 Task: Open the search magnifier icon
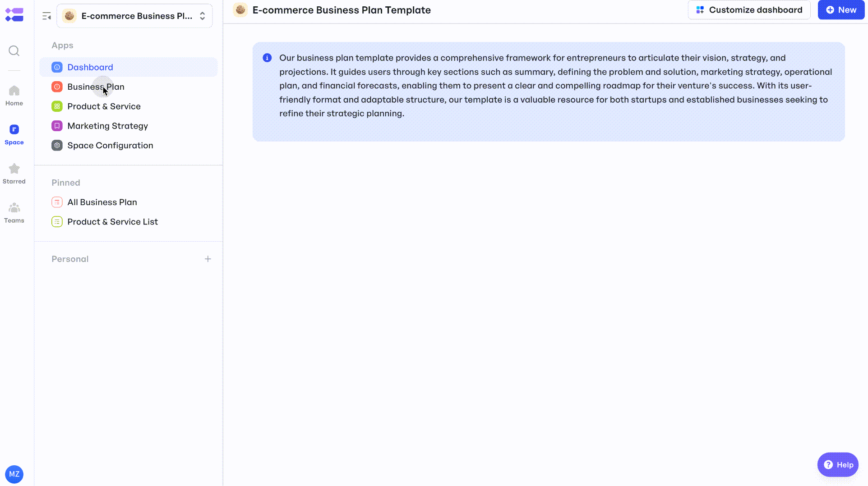14,50
